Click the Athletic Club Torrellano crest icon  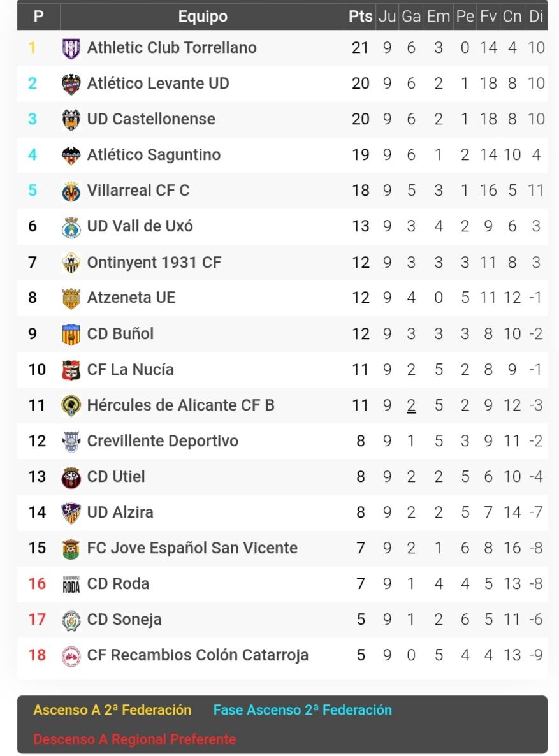[71, 48]
